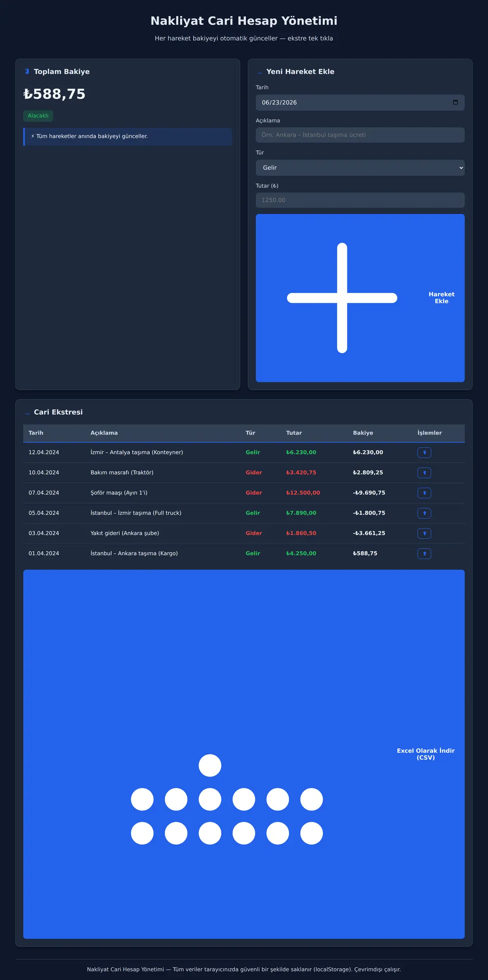Click the download icon in the CSV export button
Screen dimensions: 488x980
click(227, 799)
